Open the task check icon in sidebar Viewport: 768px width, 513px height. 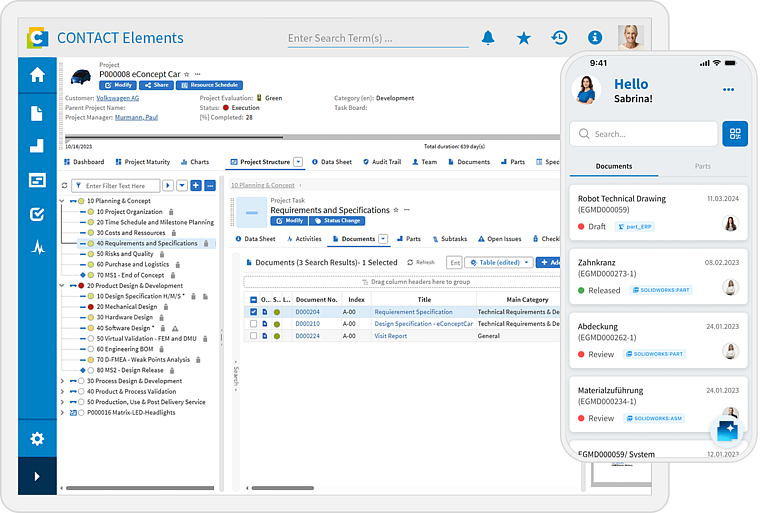tap(37, 214)
